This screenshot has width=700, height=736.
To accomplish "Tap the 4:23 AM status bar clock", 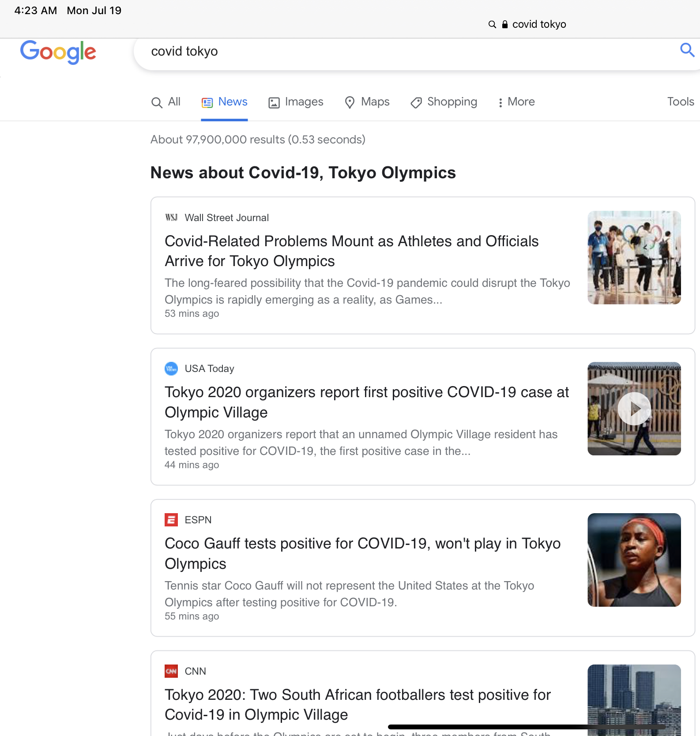I will tap(36, 11).
